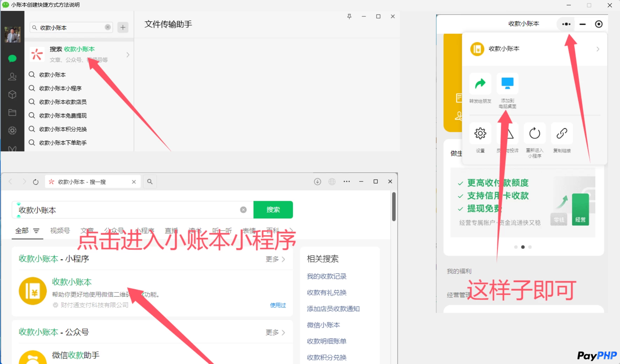Minimize the mini program via dash button
This screenshot has width=620, height=364.
tap(582, 24)
